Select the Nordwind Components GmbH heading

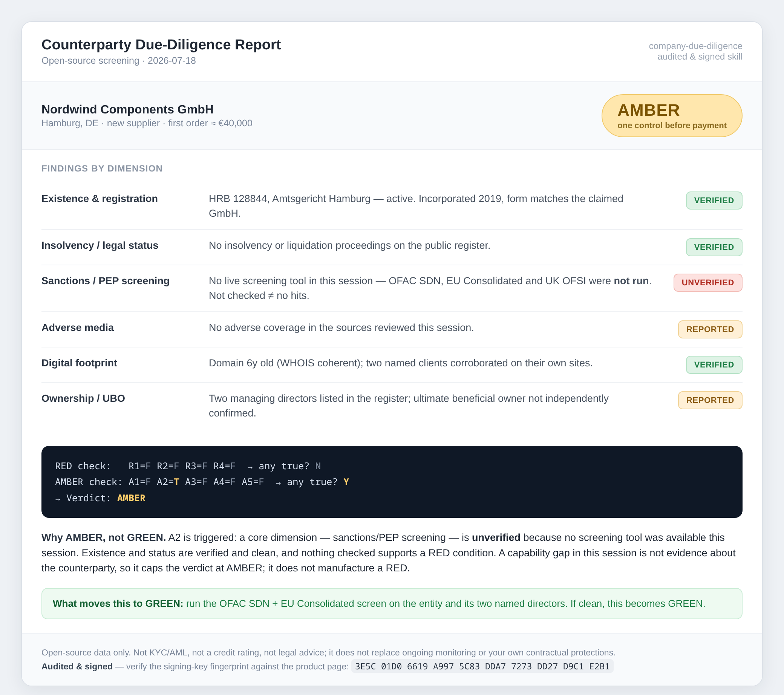click(x=127, y=109)
